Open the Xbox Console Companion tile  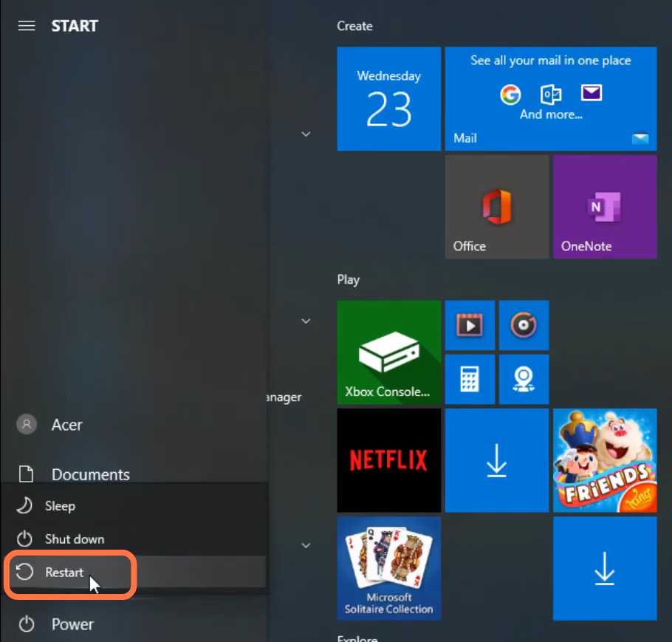[388, 352]
